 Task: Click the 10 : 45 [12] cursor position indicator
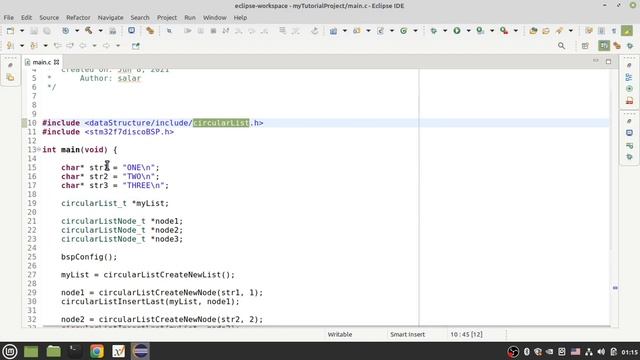(x=467, y=334)
